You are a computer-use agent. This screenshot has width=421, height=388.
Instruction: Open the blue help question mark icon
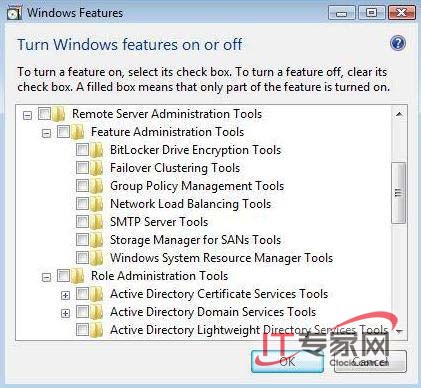[x=398, y=43]
